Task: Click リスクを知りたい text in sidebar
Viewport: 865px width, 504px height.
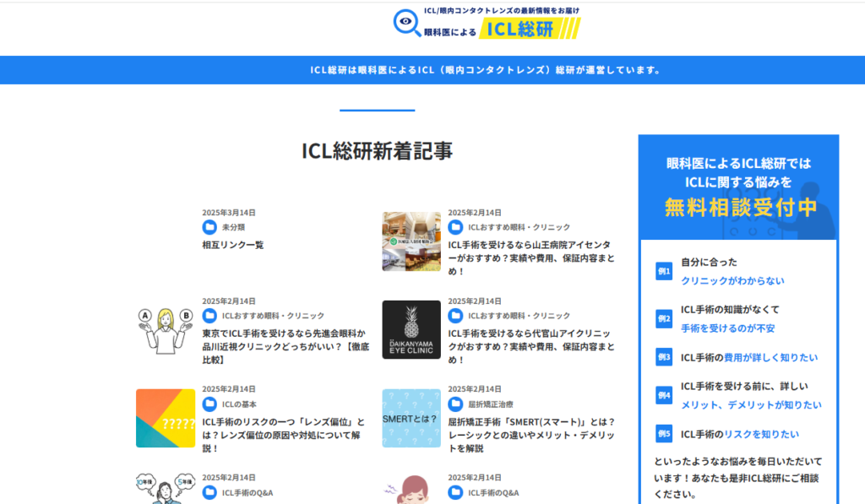Action: (x=761, y=434)
